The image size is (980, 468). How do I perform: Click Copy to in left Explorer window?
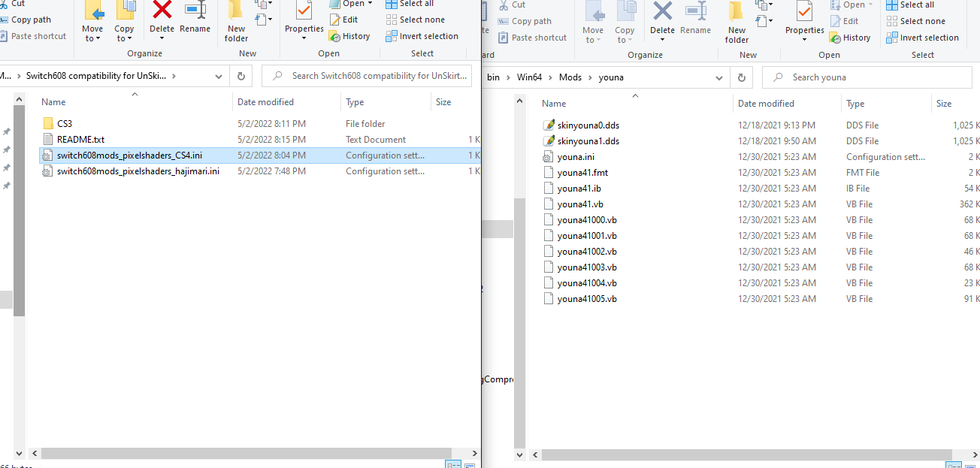click(x=125, y=22)
